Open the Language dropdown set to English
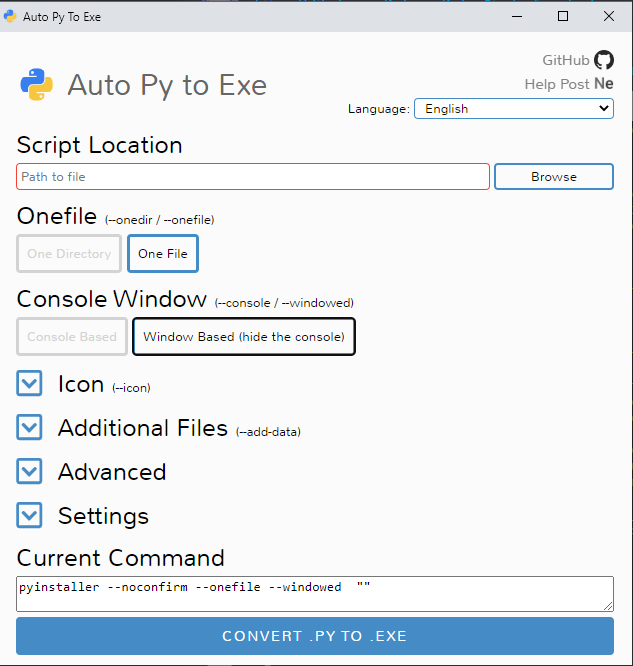Image resolution: width=633 pixels, height=666 pixels. 514,108
